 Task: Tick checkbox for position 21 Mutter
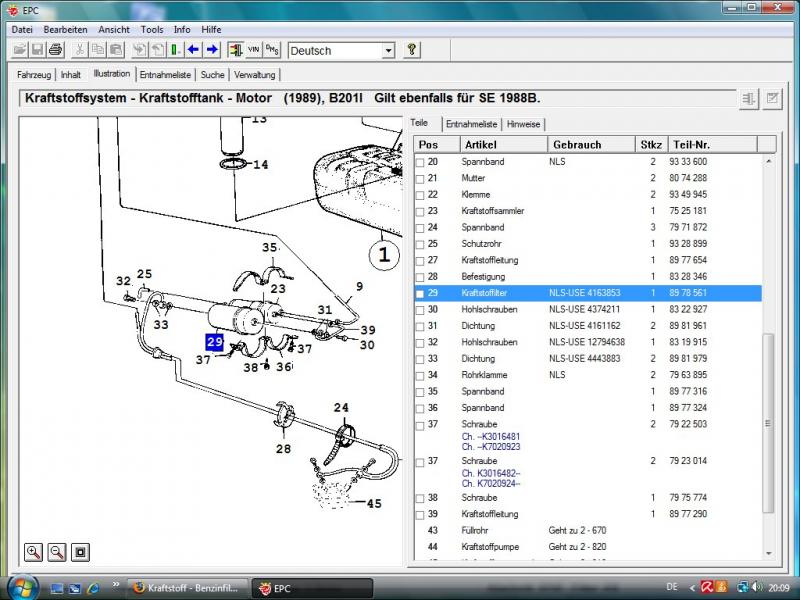[420, 179]
